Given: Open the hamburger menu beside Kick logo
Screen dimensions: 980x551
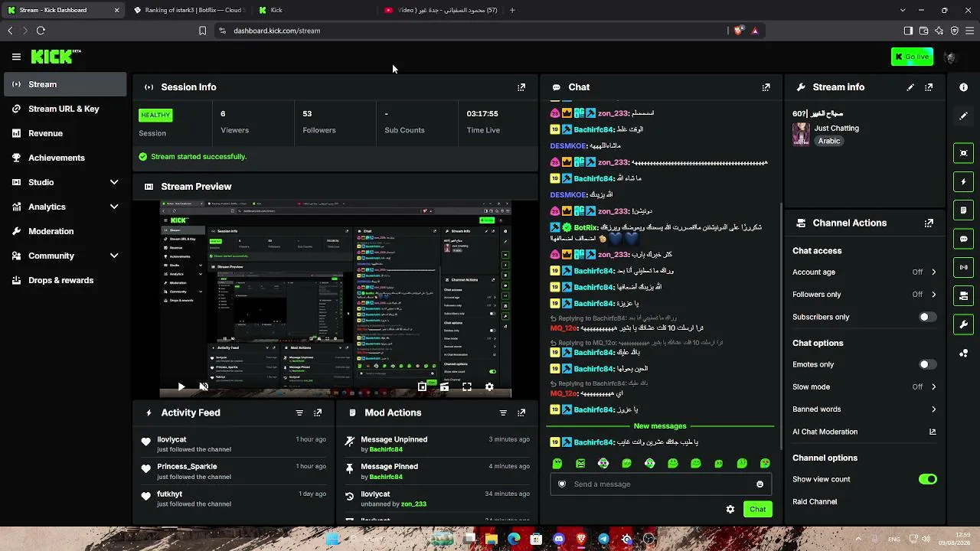Looking at the screenshot, I should [x=16, y=57].
